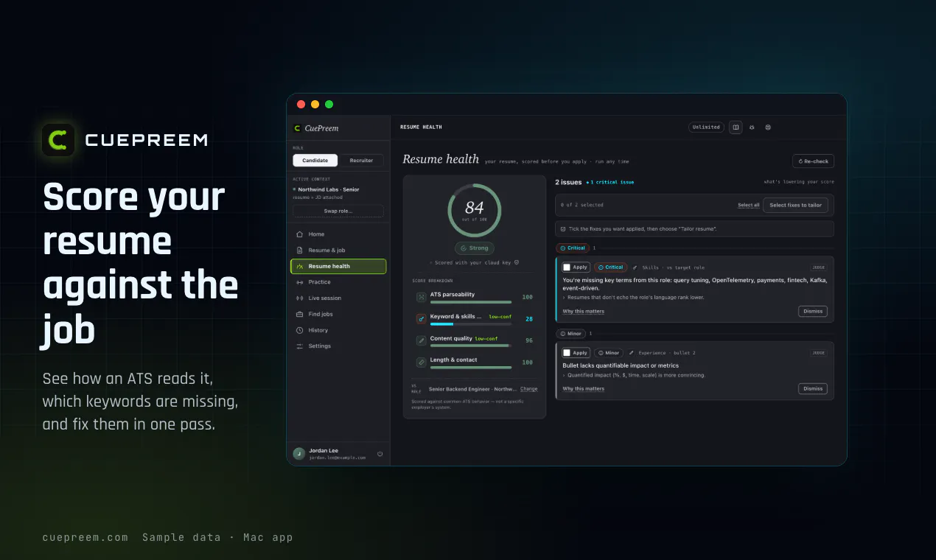Click the Unlimited plan badge
The height and width of the screenshot is (560, 936).
click(706, 127)
